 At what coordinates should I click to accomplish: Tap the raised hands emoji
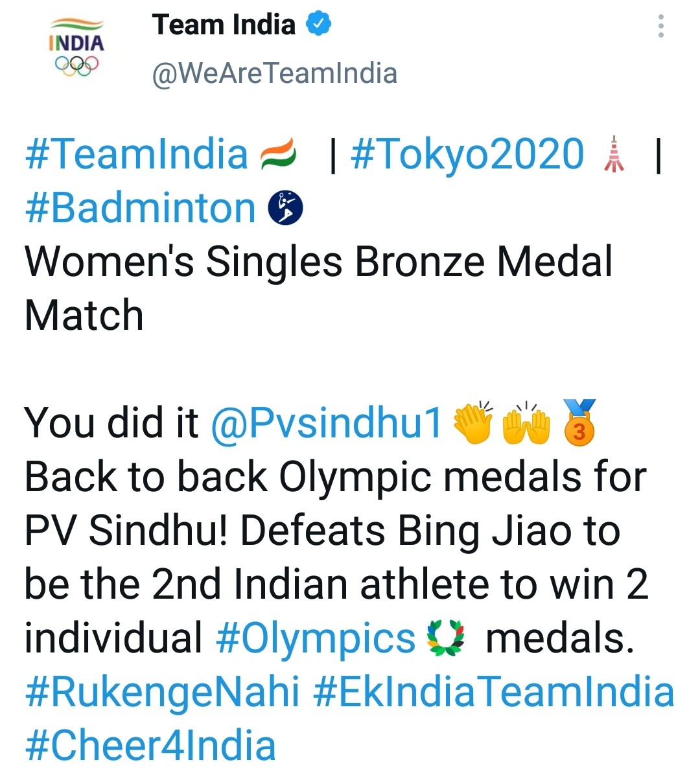point(527,423)
